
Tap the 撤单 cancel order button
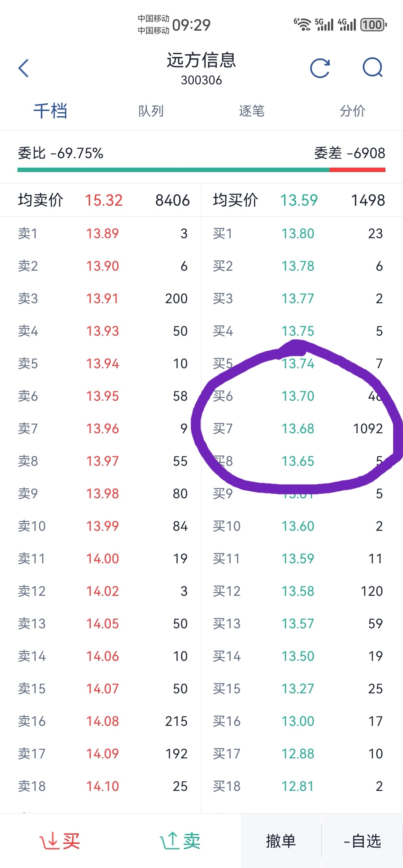click(281, 841)
